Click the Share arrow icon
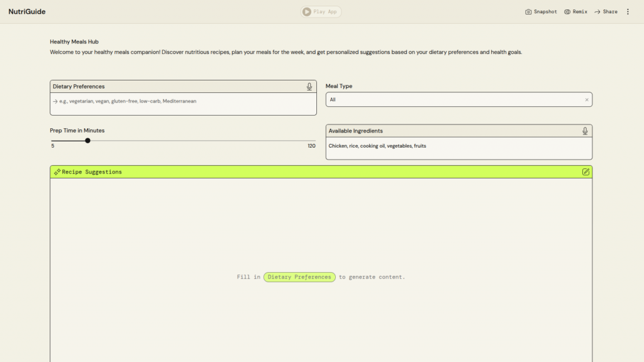This screenshot has width=644, height=362. pyautogui.click(x=597, y=12)
